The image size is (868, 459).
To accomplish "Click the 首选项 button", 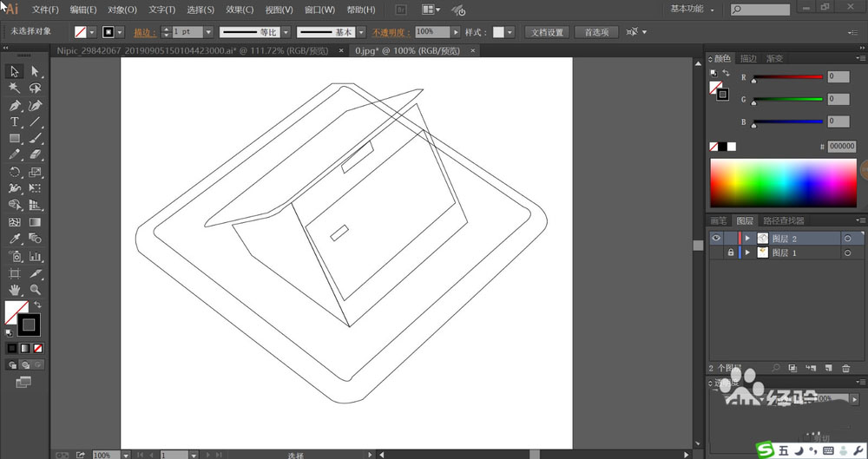I will point(596,32).
